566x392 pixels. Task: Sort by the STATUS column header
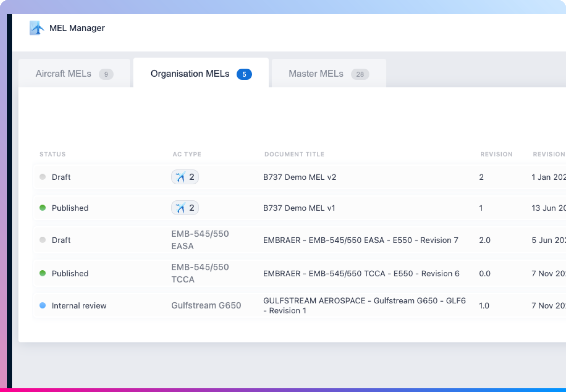point(53,154)
